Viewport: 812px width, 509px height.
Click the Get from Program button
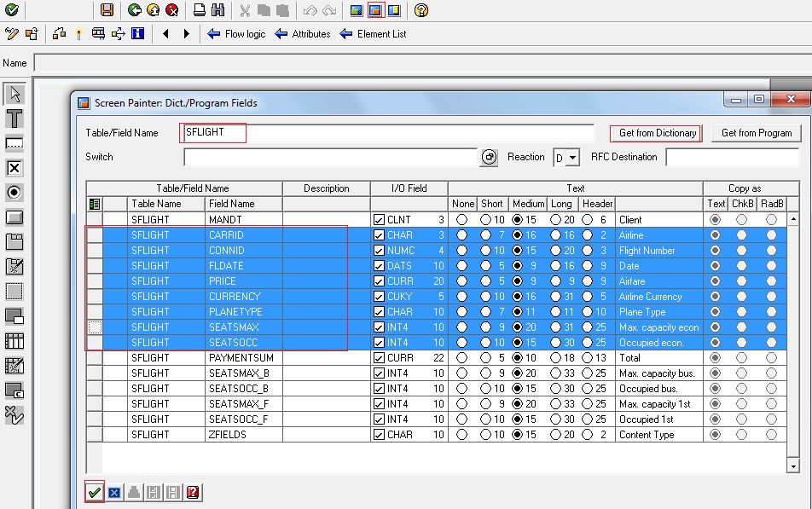tap(755, 133)
